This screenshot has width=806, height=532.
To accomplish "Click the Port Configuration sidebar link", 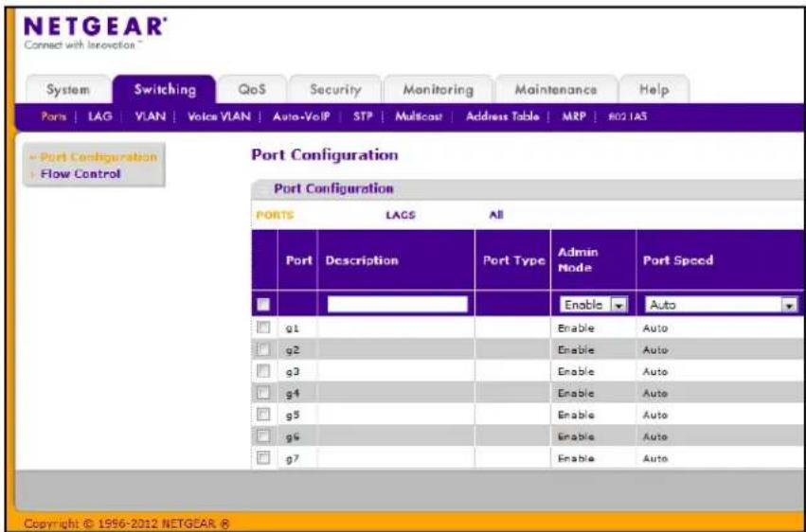I will coord(99,156).
